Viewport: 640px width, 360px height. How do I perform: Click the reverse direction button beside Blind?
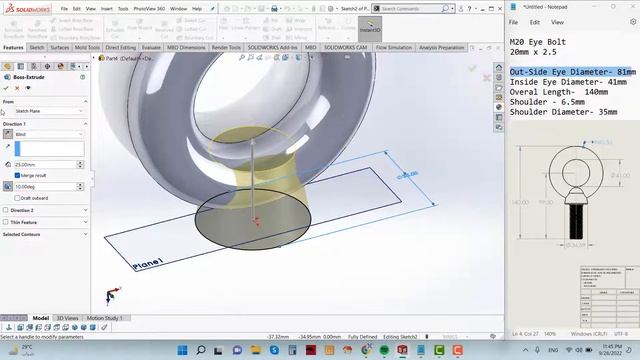tap(8, 134)
